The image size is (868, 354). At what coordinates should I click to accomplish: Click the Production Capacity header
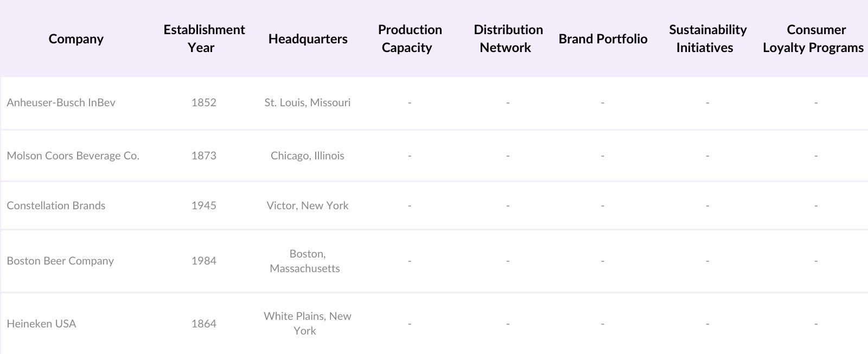(410, 38)
